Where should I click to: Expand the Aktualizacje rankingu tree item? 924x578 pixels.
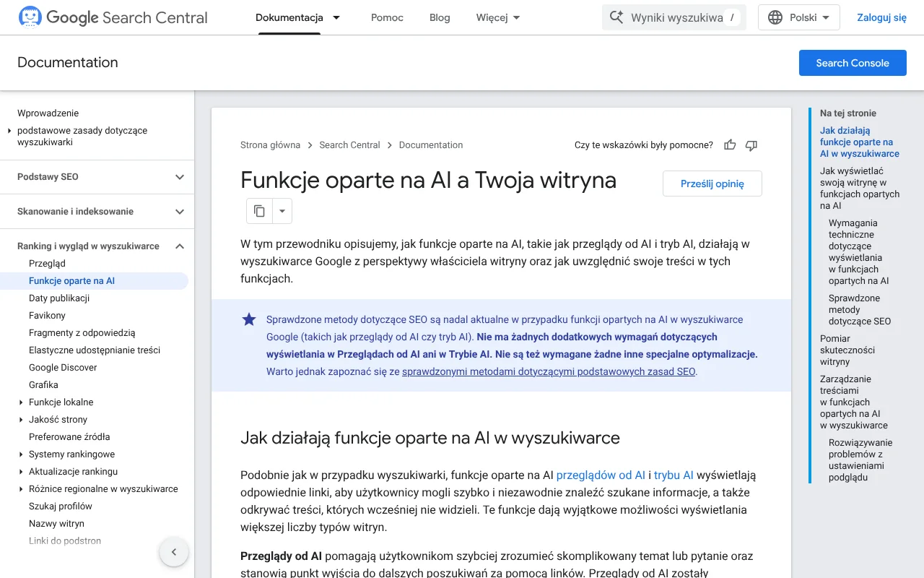[21, 472]
